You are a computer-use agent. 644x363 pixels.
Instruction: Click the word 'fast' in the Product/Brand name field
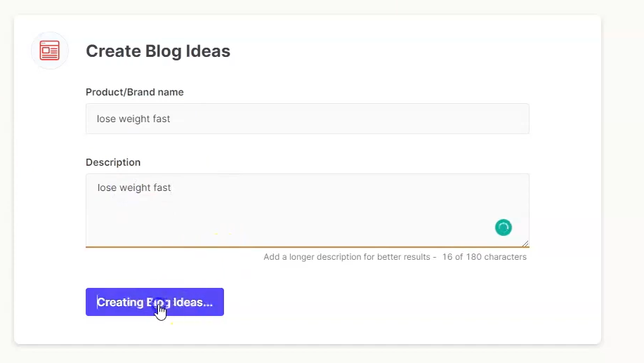click(x=161, y=119)
